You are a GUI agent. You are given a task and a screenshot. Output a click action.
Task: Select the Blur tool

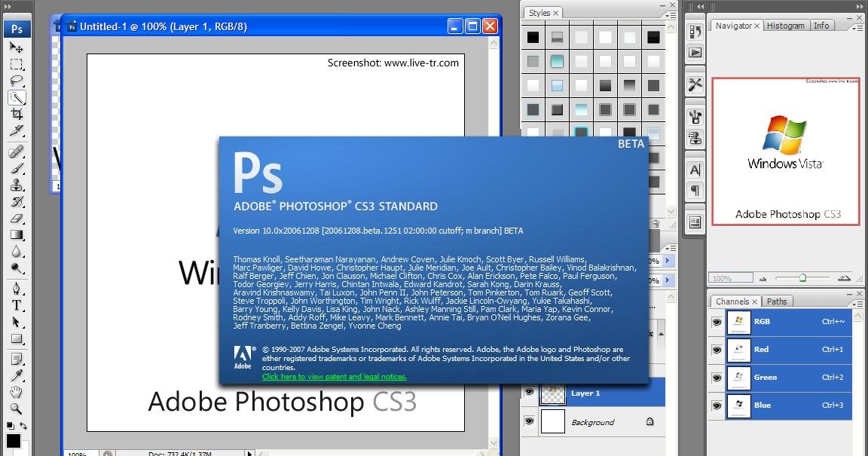[17, 251]
